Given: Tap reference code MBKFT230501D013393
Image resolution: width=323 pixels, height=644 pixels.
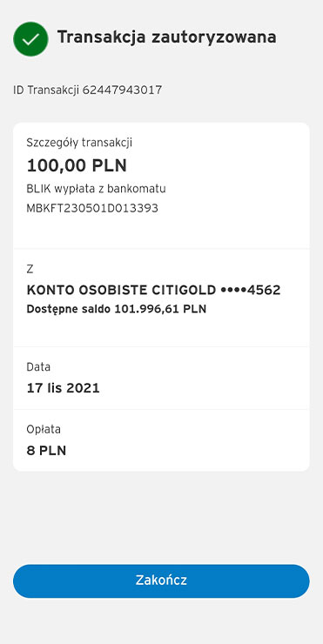Looking at the screenshot, I should click(92, 208).
